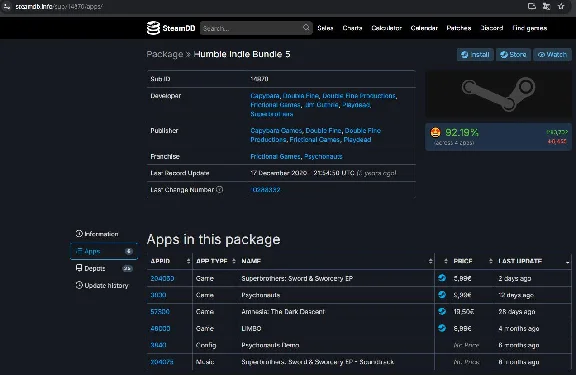Sort table by APPID column
576x375 pixels.
click(169, 261)
